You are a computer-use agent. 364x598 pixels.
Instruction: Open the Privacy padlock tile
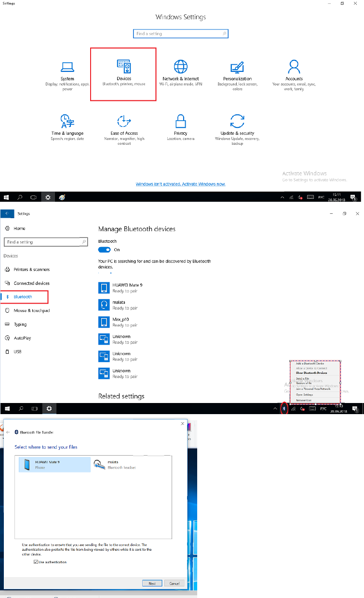click(x=181, y=127)
